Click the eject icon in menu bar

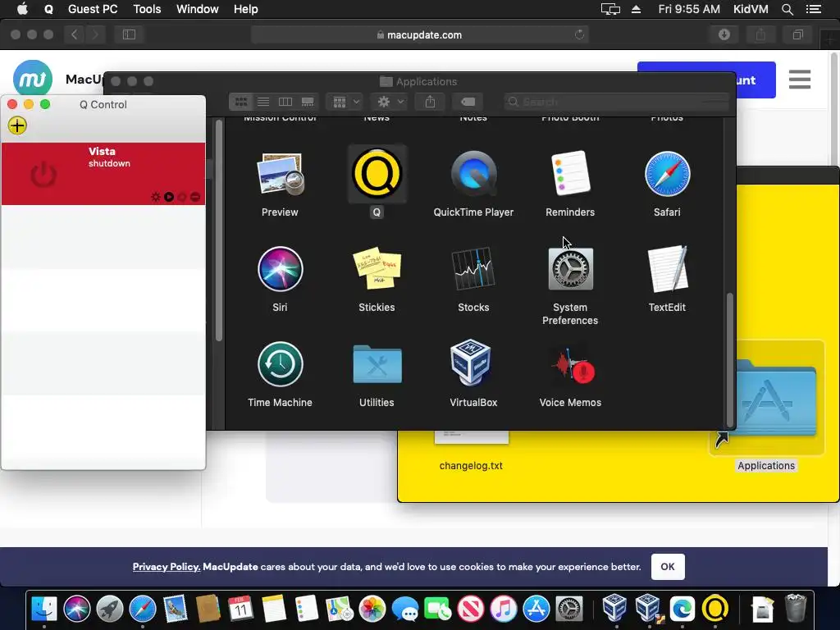636,9
